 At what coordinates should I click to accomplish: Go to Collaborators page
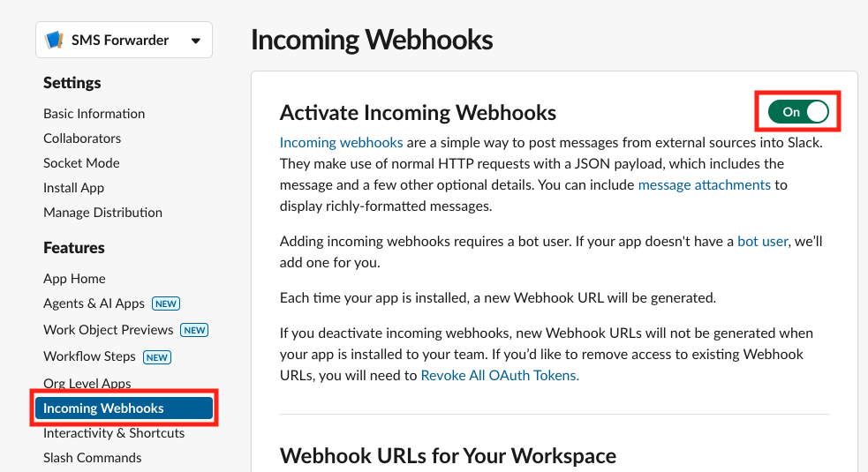coord(82,139)
